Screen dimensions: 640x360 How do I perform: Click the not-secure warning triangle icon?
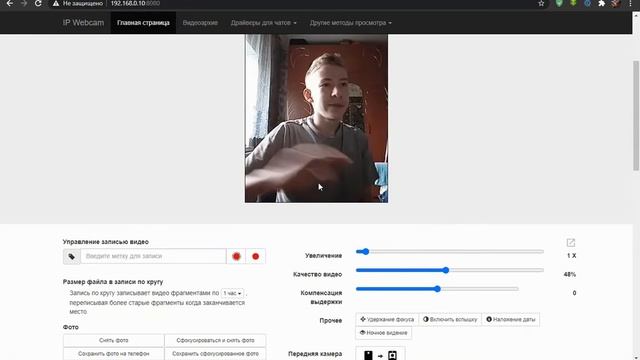click(x=56, y=3)
